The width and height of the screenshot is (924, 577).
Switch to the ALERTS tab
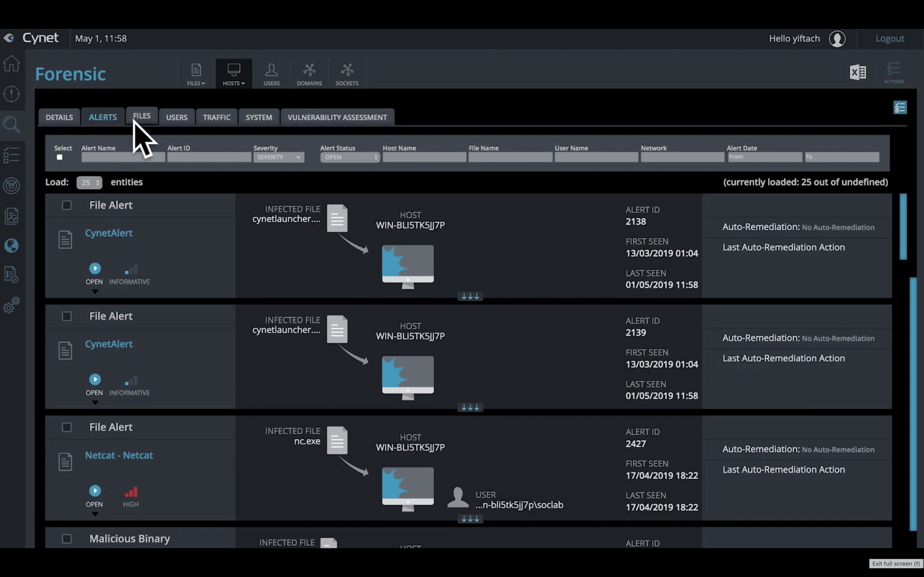(x=103, y=117)
